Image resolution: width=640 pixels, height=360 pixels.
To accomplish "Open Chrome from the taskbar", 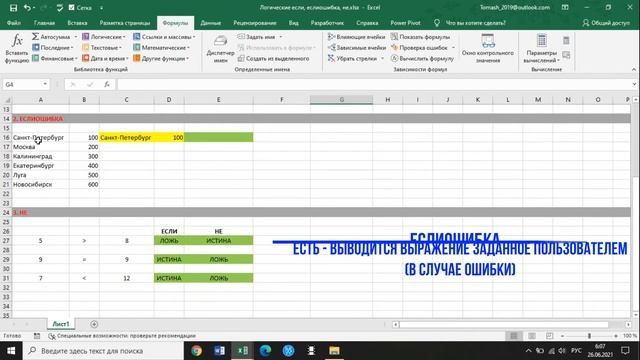I will (197, 351).
